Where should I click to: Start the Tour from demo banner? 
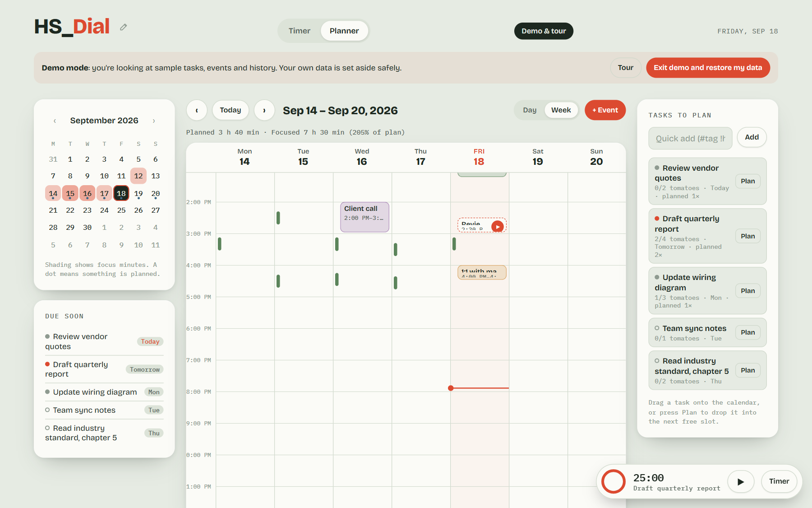626,68
